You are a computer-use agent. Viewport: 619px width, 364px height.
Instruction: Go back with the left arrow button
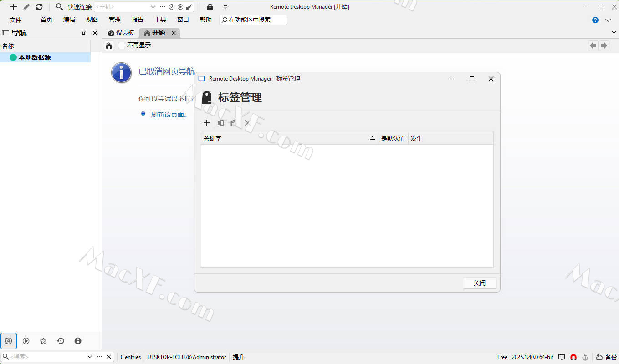(593, 45)
